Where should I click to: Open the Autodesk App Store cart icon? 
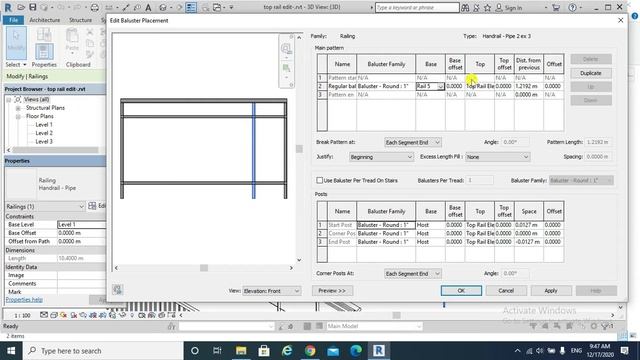point(556,7)
